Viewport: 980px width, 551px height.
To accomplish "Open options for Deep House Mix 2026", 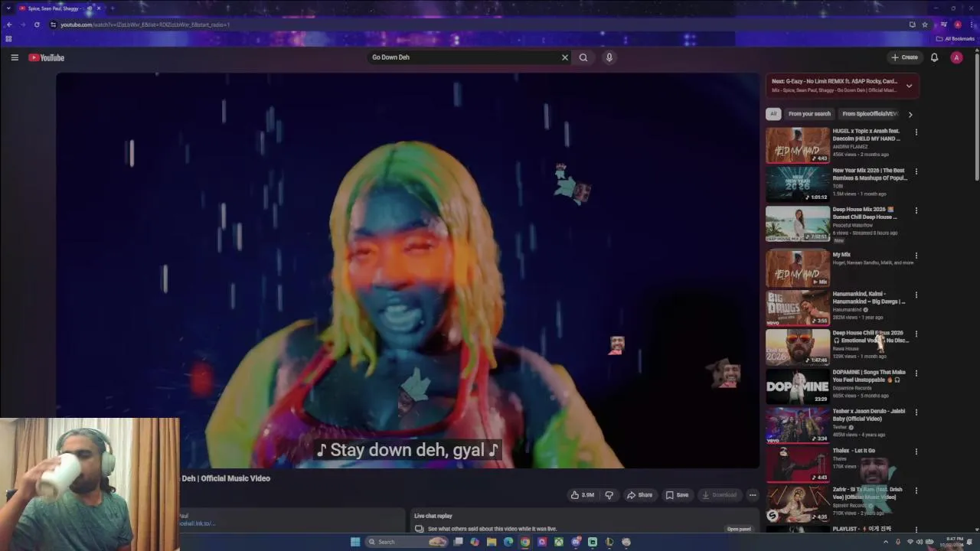I will click(x=916, y=210).
